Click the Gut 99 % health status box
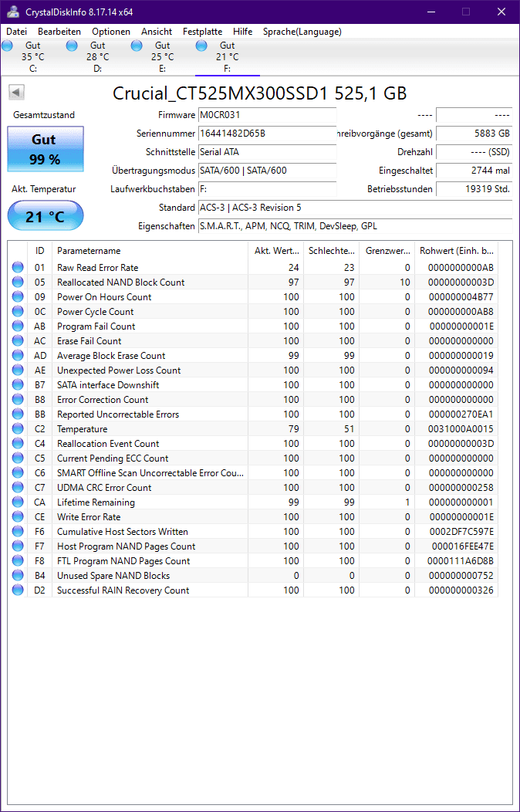The image size is (520, 812). point(45,150)
